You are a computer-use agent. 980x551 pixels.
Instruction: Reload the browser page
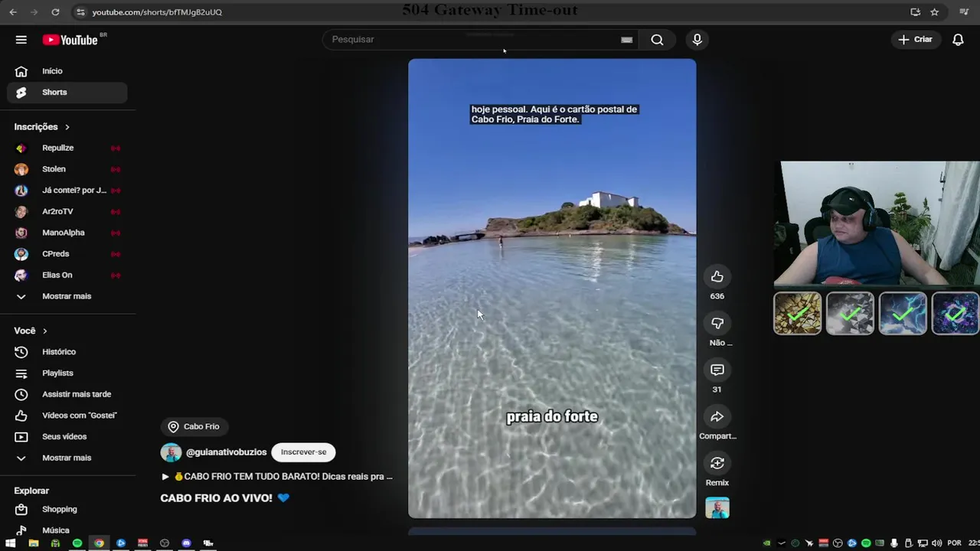pyautogui.click(x=55, y=12)
